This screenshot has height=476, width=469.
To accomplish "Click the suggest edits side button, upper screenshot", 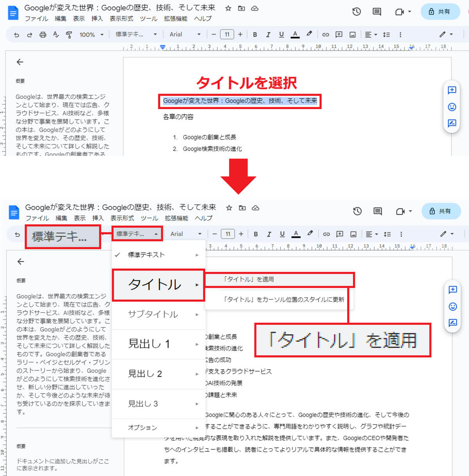I will (x=452, y=123).
